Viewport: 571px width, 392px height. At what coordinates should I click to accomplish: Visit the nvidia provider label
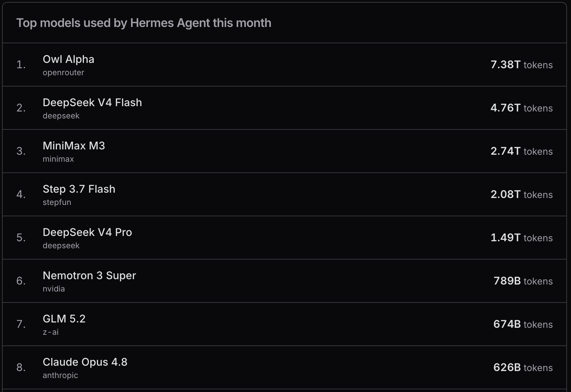54,289
